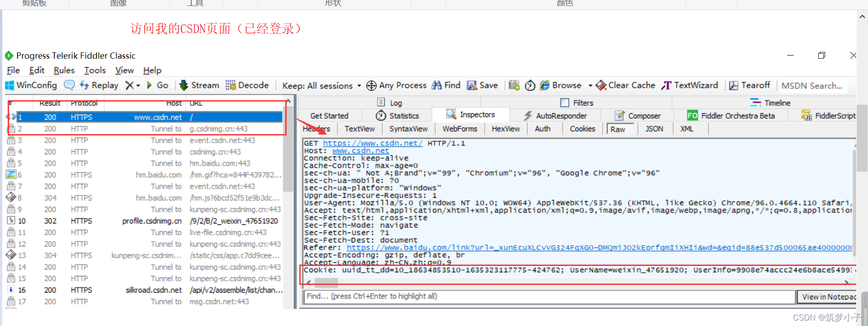Select the HexView inspector tab
This screenshot has width=868, height=326.
[505, 129]
